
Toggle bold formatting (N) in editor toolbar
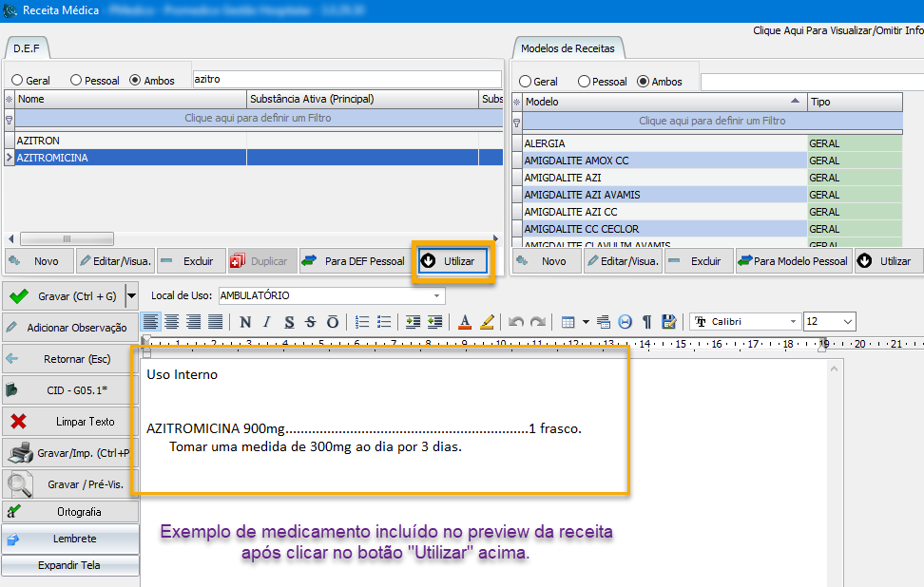(245, 322)
